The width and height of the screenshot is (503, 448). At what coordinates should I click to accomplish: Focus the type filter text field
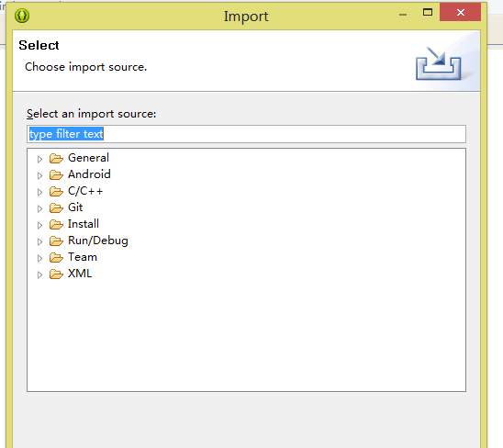pos(246,134)
